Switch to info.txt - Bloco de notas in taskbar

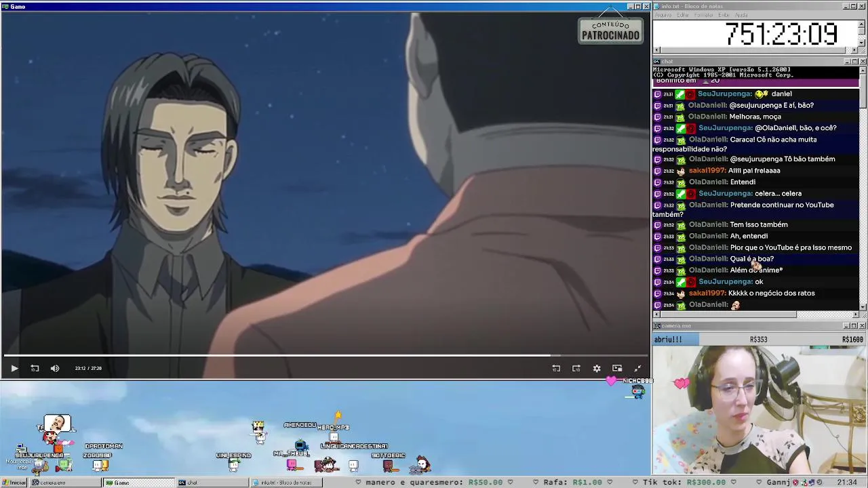(285, 483)
